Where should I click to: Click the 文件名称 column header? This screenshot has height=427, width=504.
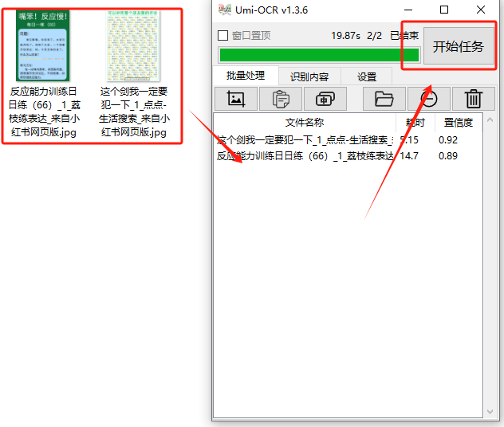[x=305, y=123]
